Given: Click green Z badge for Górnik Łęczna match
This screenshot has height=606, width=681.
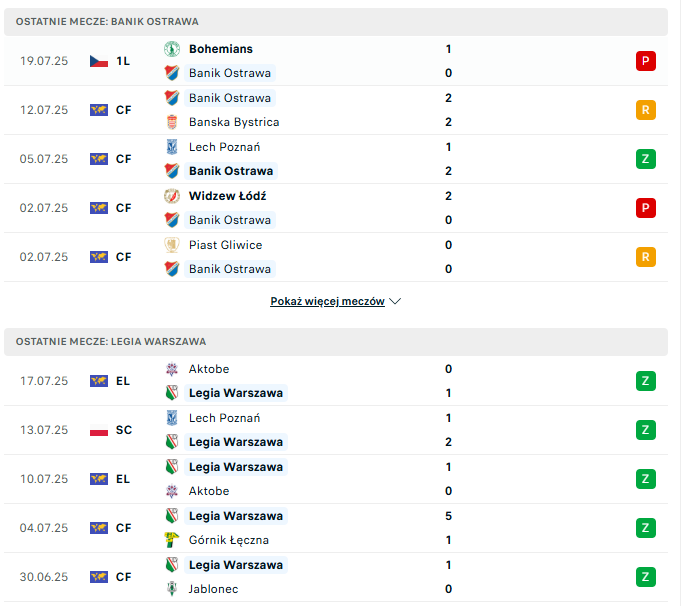Looking at the screenshot, I should click(x=645, y=528).
